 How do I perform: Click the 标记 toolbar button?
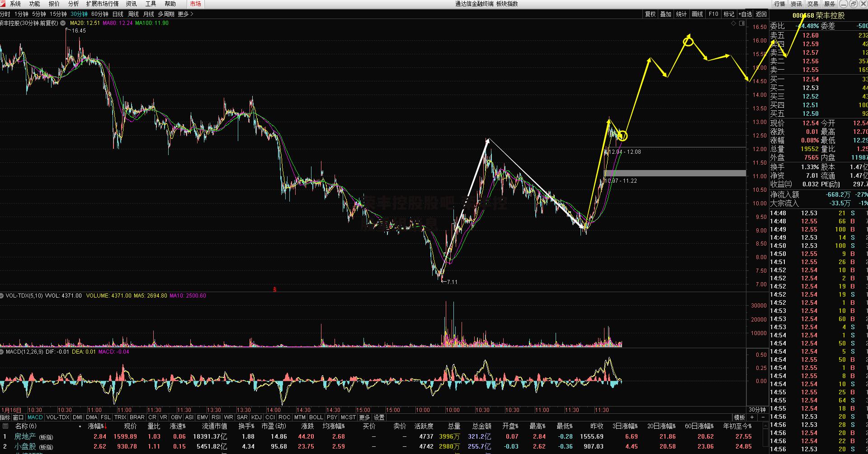point(729,14)
